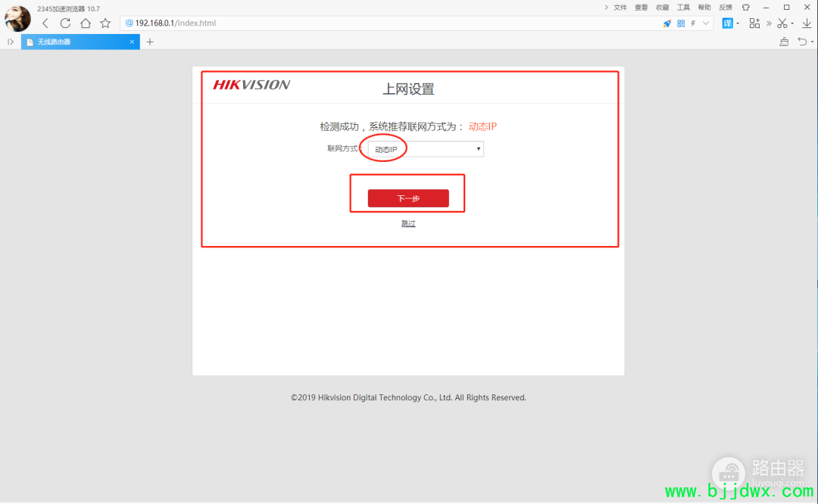Click the blue translate icon
The image size is (818, 504).
(727, 23)
